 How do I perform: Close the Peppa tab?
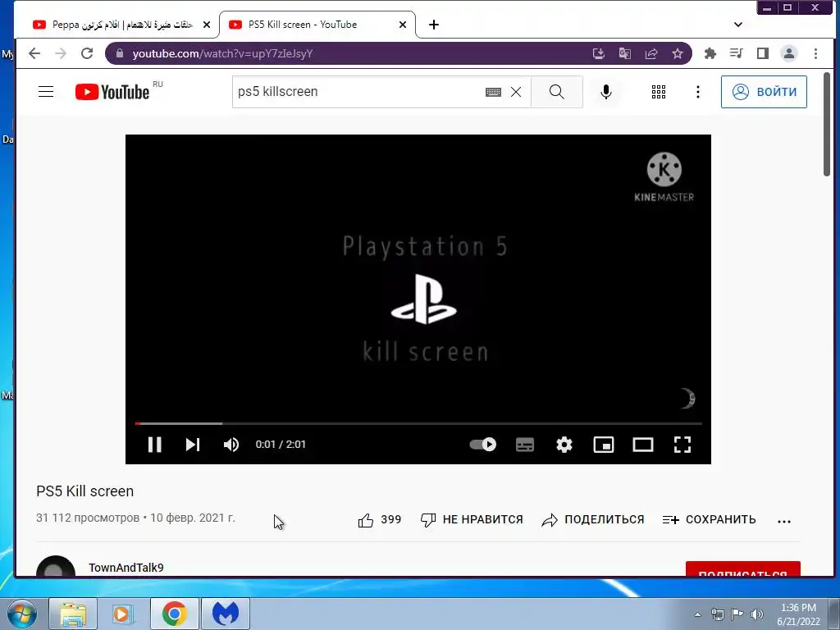point(207,25)
